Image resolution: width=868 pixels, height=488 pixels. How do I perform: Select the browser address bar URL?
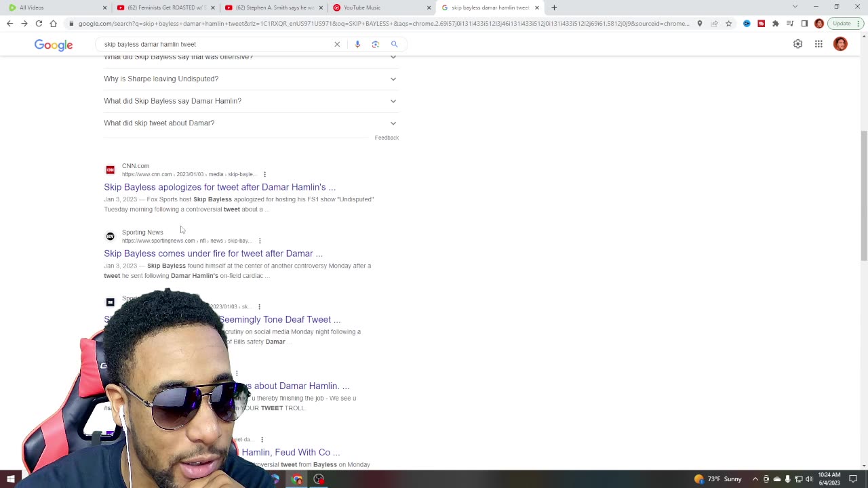point(383,23)
